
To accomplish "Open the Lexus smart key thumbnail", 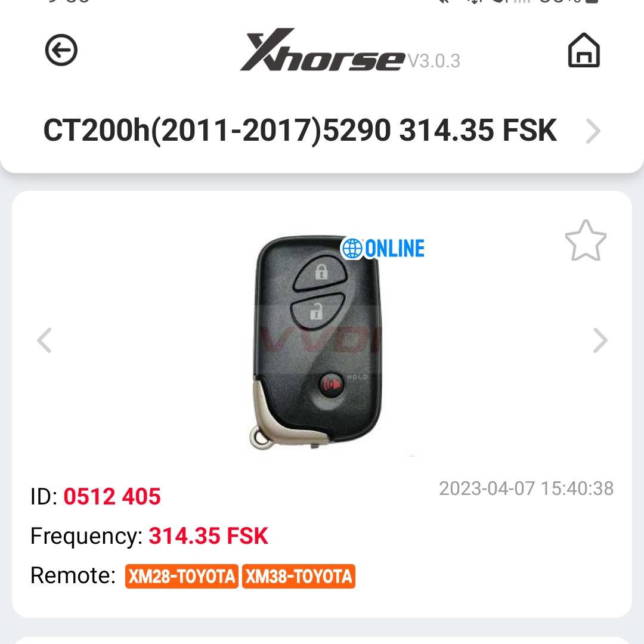I will tap(317, 342).
